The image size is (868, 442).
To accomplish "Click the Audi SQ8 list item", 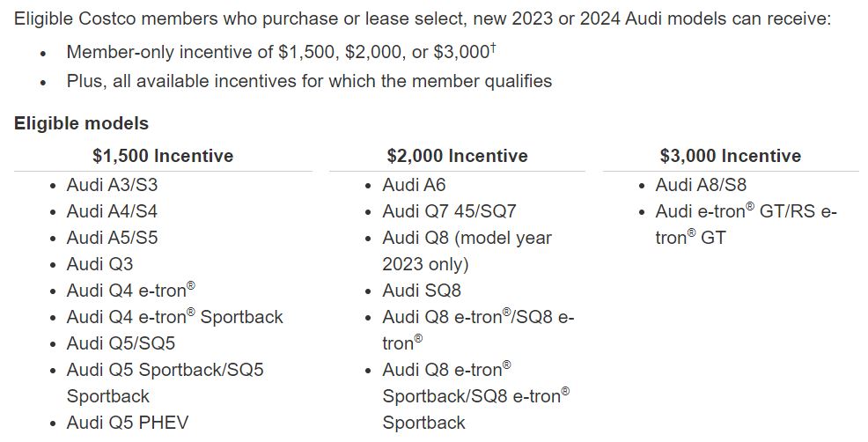I will tap(422, 291).
